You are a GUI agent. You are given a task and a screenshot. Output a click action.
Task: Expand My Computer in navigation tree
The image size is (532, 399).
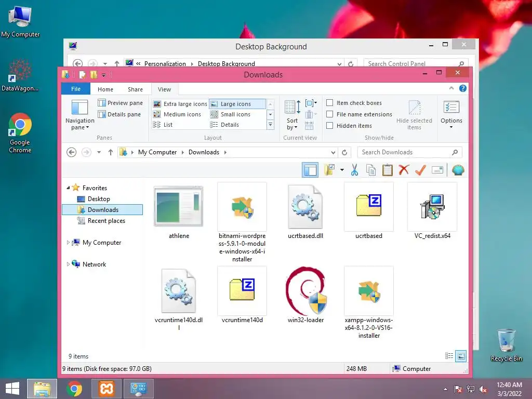[x=68, y=243]
